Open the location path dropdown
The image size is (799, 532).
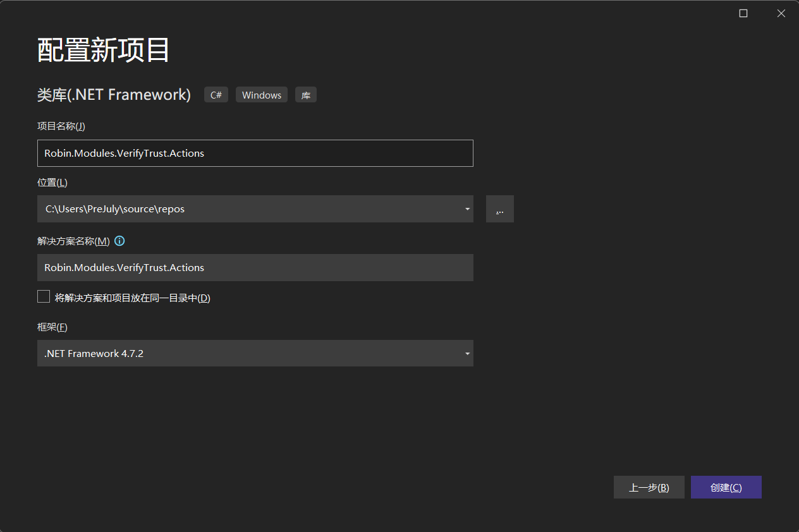pos(467,209)
